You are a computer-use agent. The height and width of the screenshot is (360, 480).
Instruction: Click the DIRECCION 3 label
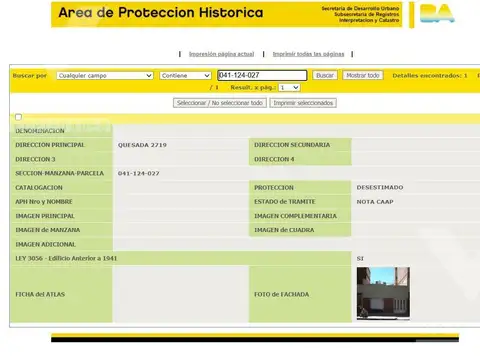pyautogui.click(x=35, y=159)
